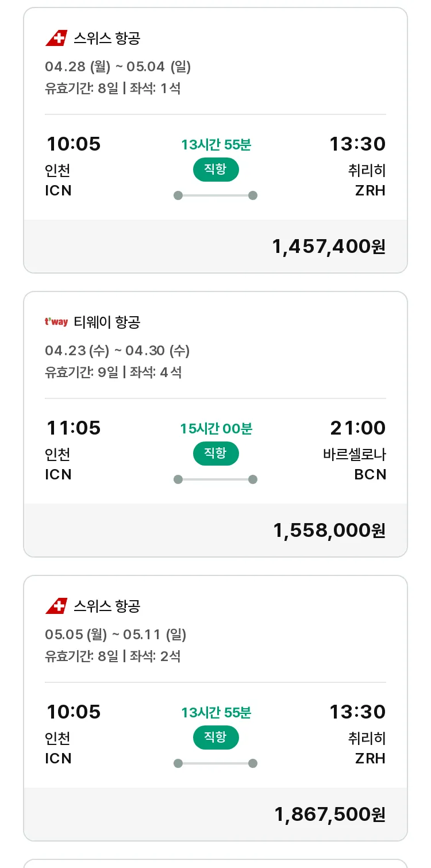The width and height of the screenshot is (431, 868).
Task: Click the 05.05 (월) ~ 05.11 (일) date range
Action: point(116,635)
